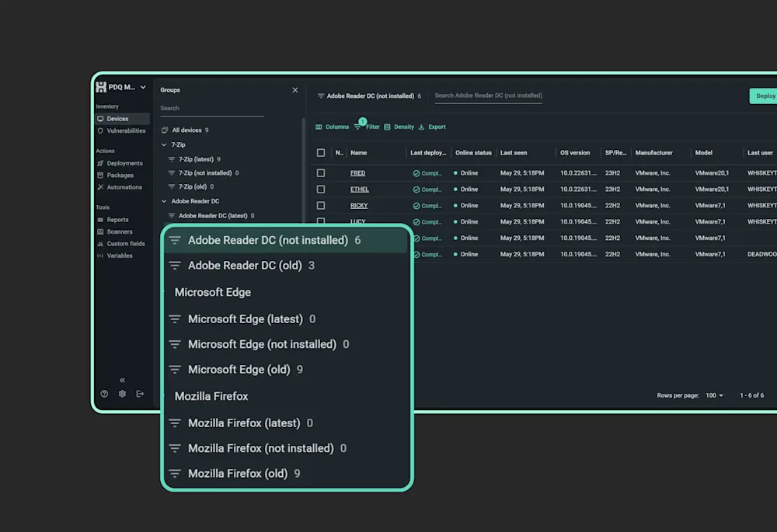Open the LUCY device link
This screenshot has width=777, height=532.
[357, 222]
